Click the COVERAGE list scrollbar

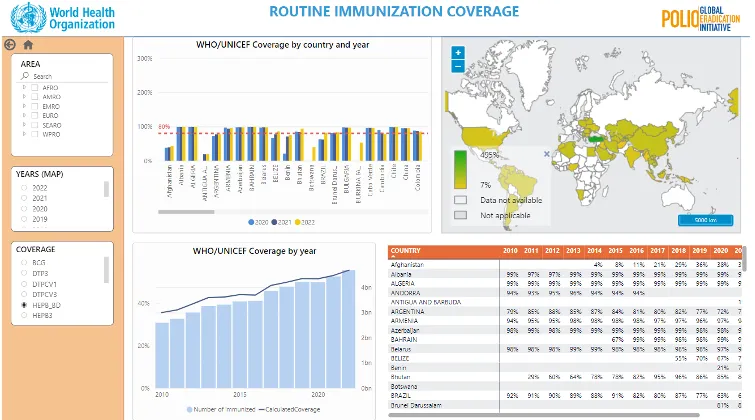point(106,270)
